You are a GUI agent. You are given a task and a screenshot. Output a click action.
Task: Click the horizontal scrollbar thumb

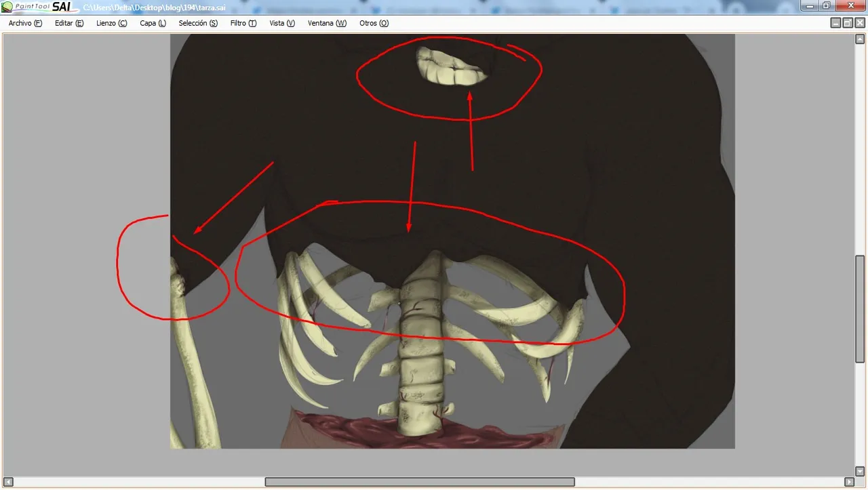point(420,482)
